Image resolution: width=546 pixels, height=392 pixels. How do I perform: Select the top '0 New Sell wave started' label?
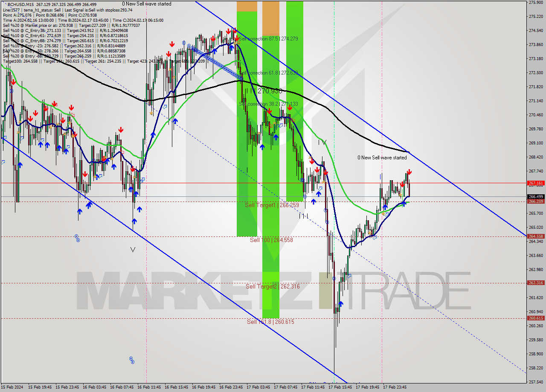coord(147,4)
